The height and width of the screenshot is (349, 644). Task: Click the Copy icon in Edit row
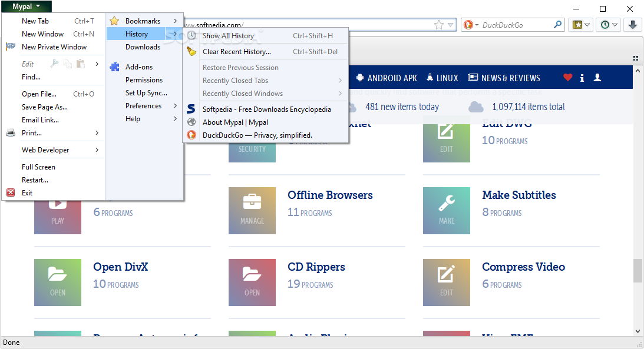67,64
